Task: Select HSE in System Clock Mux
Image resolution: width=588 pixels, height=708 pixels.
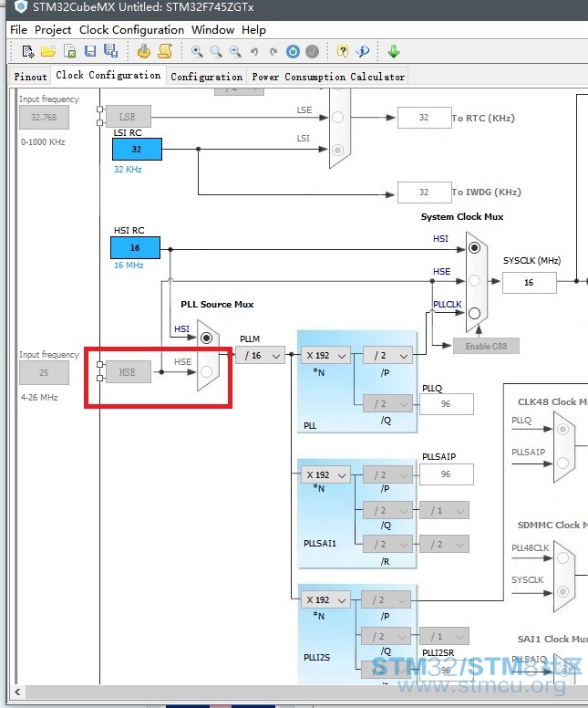Action: 474,280
